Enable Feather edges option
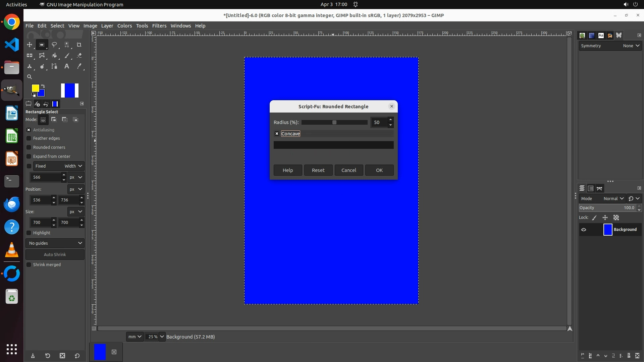Screen dimensions: 644x362 29,138
